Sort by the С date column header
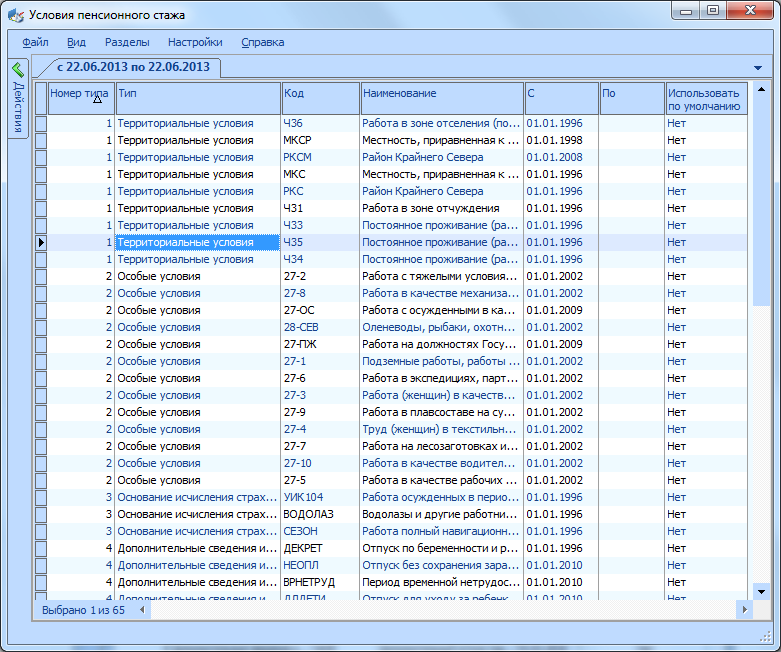Image resolution: width=781 pixels, height=652 pixels. (x=561, y=99)
